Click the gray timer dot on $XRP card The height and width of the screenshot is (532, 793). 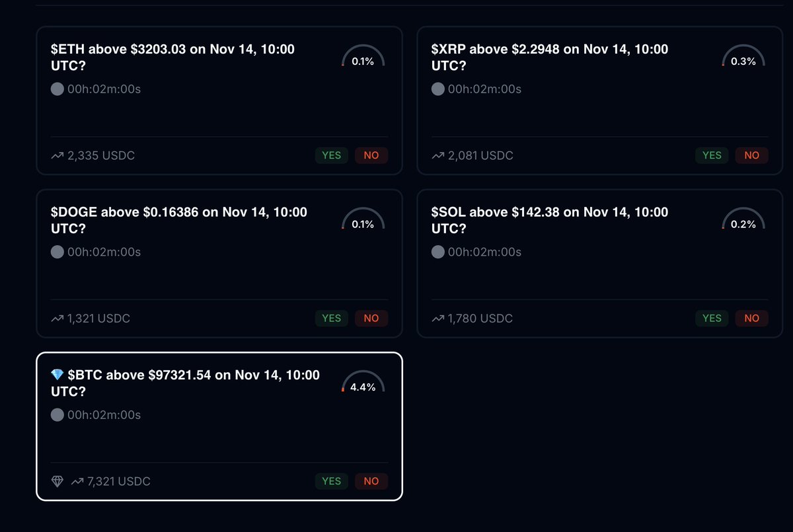[x=438, y=89]
